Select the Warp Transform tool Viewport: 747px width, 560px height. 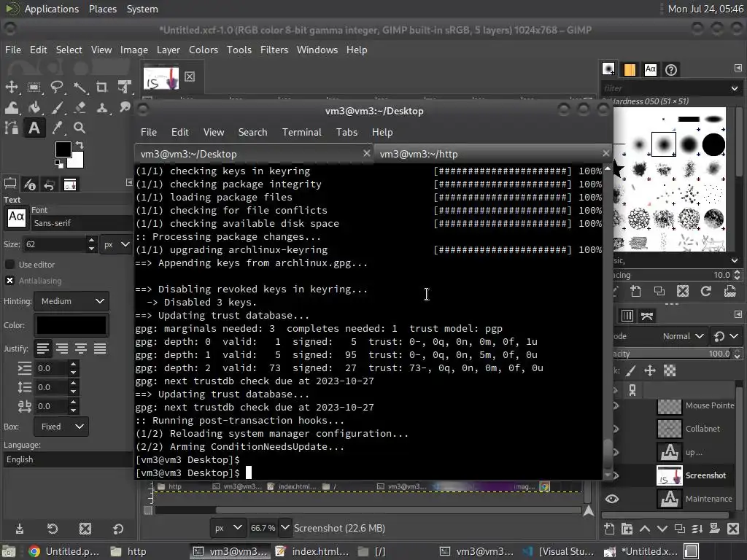tap(12, 108)
